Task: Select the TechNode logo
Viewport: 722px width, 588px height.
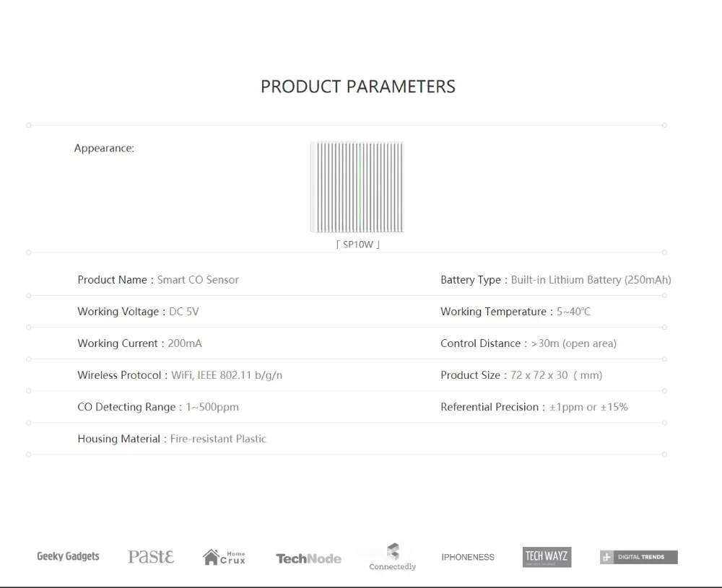Action: coord(308,558)
